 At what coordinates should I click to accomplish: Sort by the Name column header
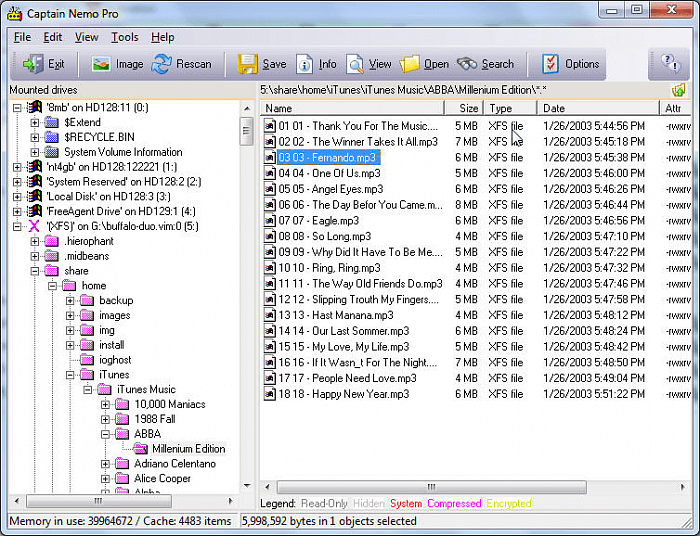352,108
